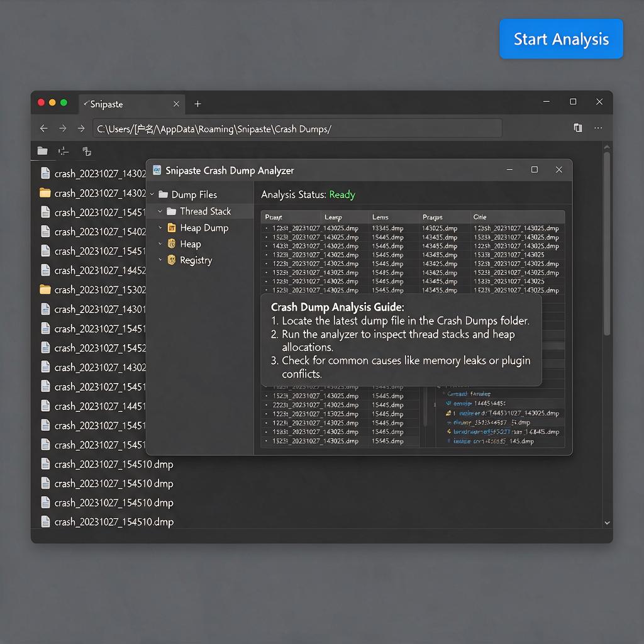
Task: Click the back arrow navigation icon
Action: click(44, 128)
